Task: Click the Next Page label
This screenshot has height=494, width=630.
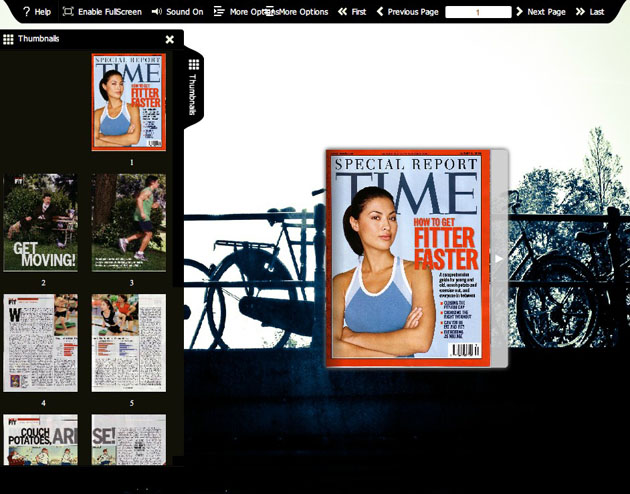Action: point(546,12)
